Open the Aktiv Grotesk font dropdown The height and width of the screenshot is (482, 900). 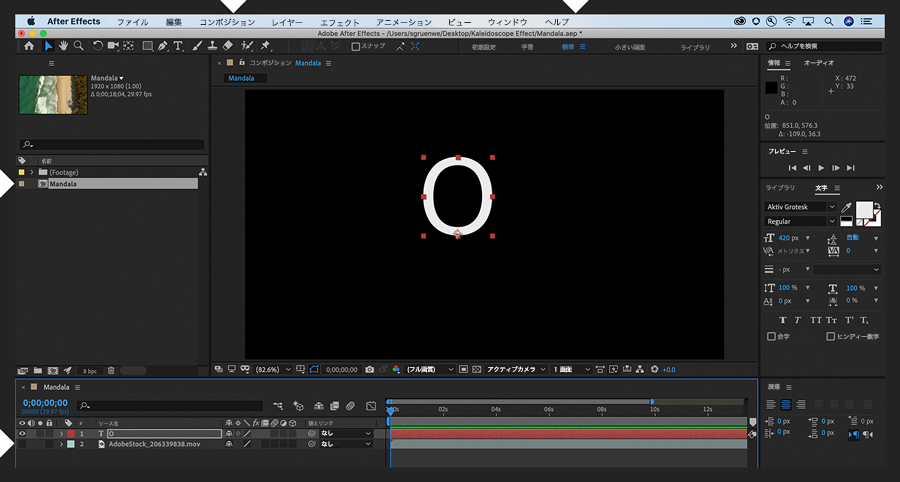800,207
